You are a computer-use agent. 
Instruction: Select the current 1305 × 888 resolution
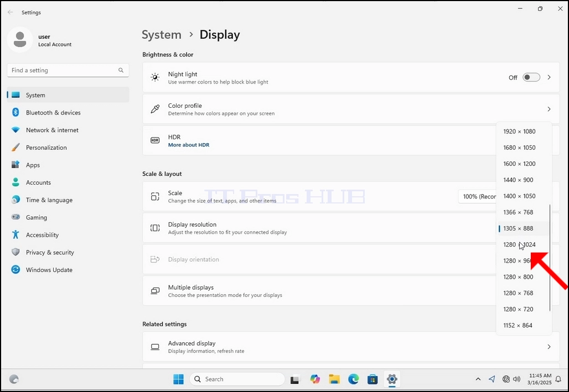[x=523, y=228]
